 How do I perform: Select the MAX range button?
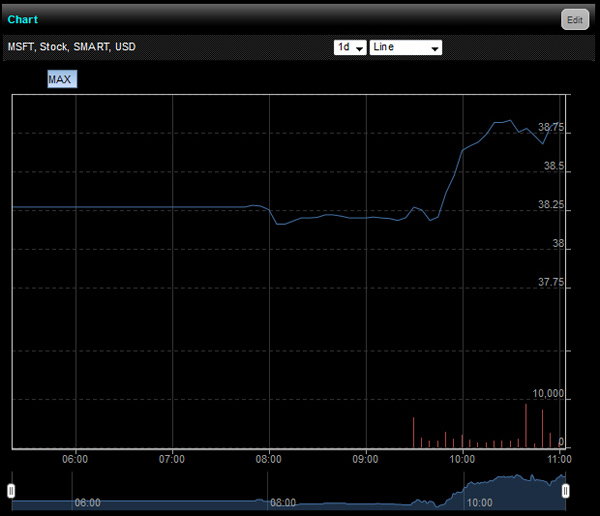61,79
